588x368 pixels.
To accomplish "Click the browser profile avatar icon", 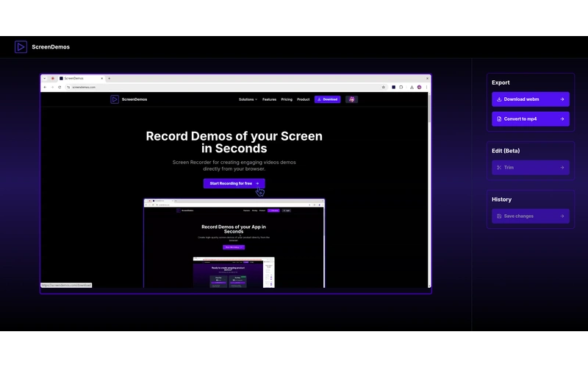I will pos(419,87).
